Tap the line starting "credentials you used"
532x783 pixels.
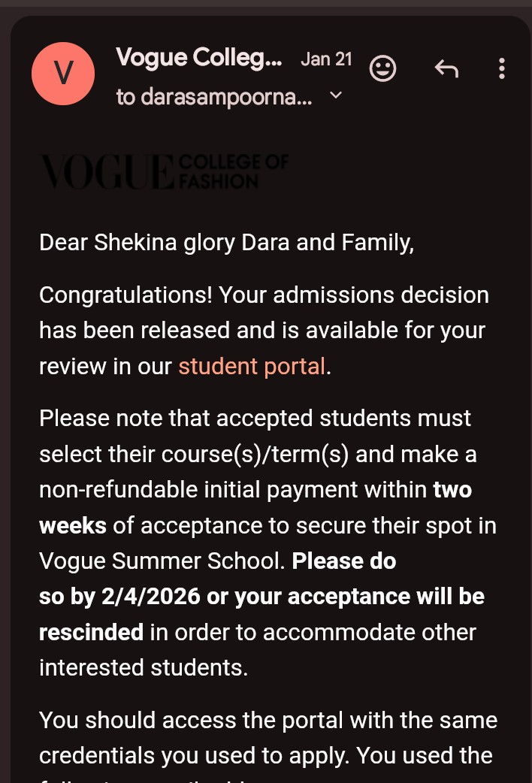tap(266, 755)
